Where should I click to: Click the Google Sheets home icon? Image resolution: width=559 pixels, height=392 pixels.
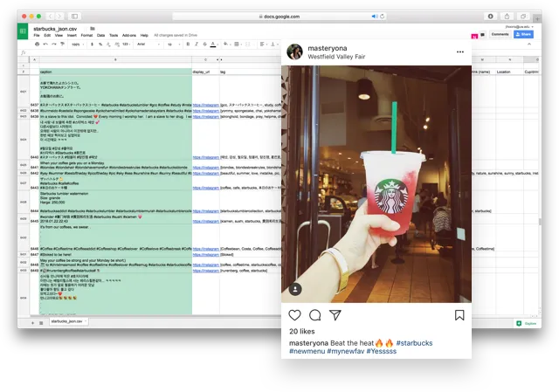(x=23, y=31)
